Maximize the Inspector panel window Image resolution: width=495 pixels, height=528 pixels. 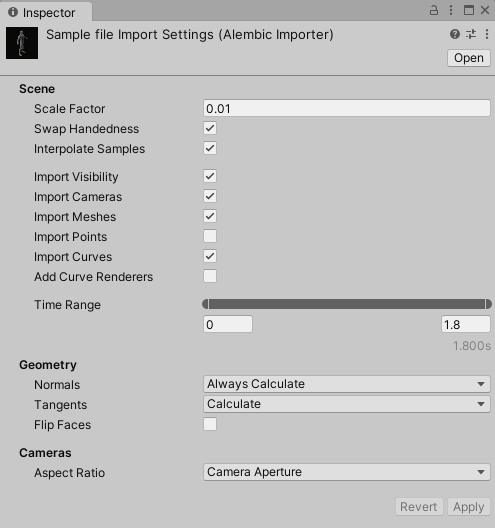[469, 10]
